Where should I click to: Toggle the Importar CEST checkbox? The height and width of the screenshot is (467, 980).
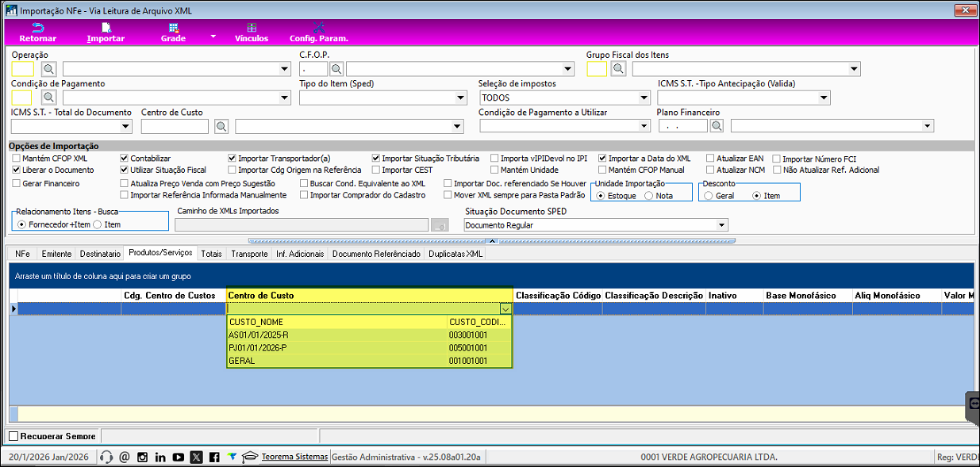(375, 170)
